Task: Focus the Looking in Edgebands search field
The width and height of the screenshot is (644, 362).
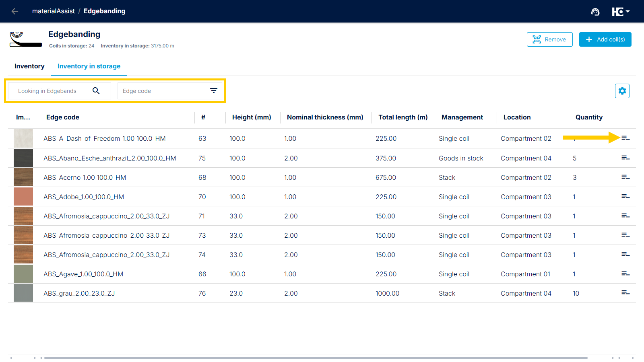Action: point(52,91)
